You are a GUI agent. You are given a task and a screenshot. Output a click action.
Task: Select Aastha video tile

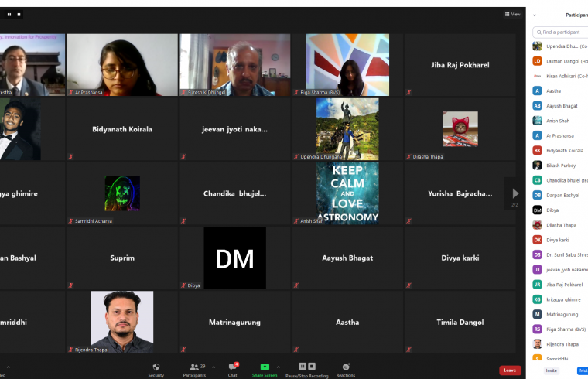[347, 322]
